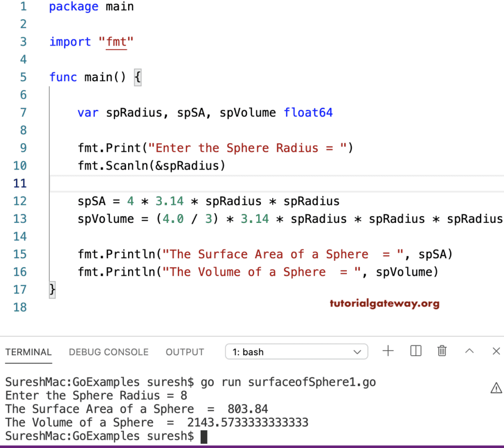Split the terminal panel

tap(415, 351)
